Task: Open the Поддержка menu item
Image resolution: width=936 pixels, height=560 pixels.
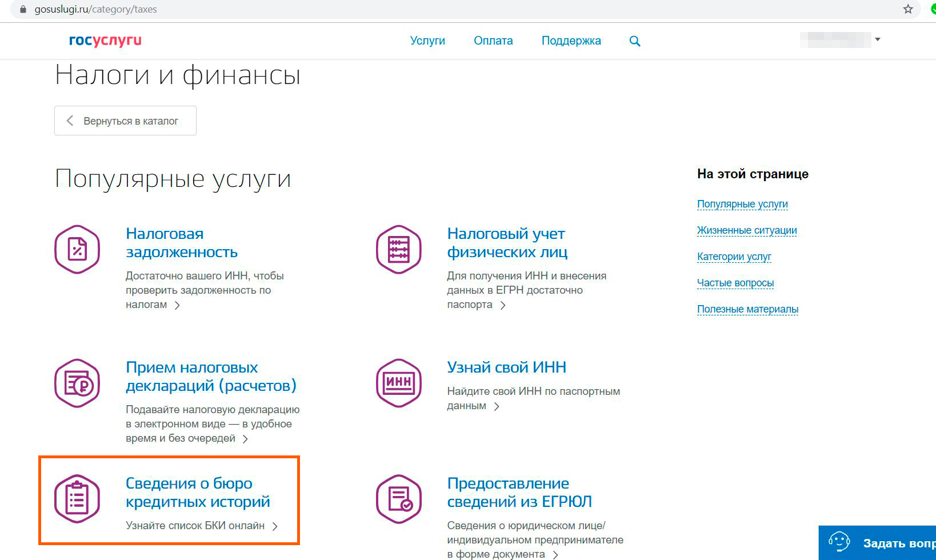Action: coord(571,41)
